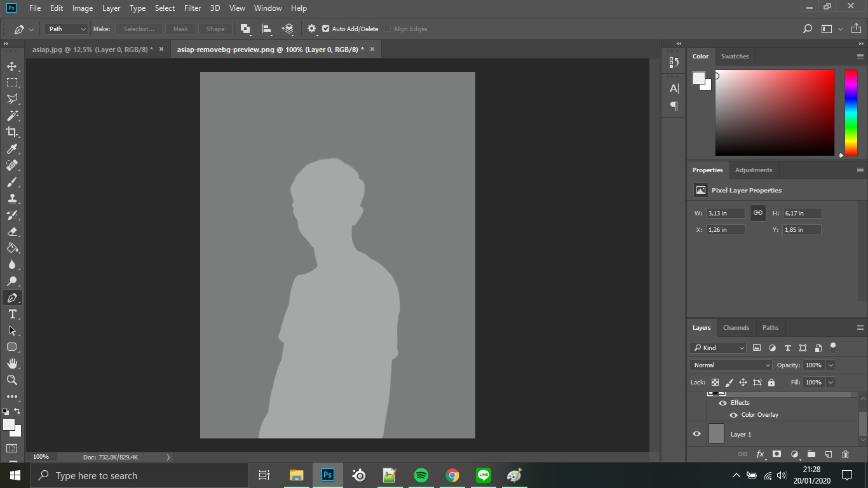Select the History Brush tool
The image size is (868, 488).
coord(12,215)
